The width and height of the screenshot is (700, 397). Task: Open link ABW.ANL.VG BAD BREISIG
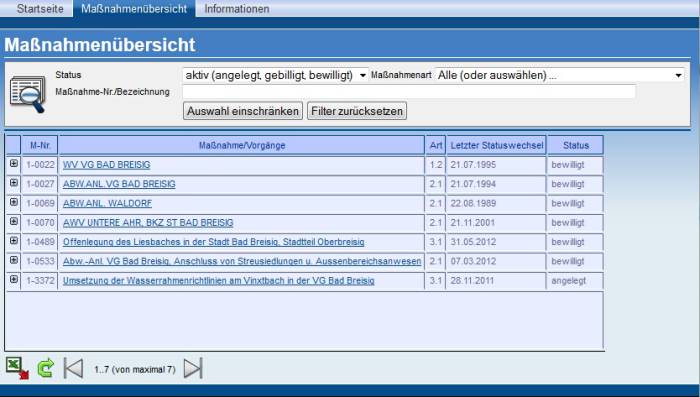119,184
